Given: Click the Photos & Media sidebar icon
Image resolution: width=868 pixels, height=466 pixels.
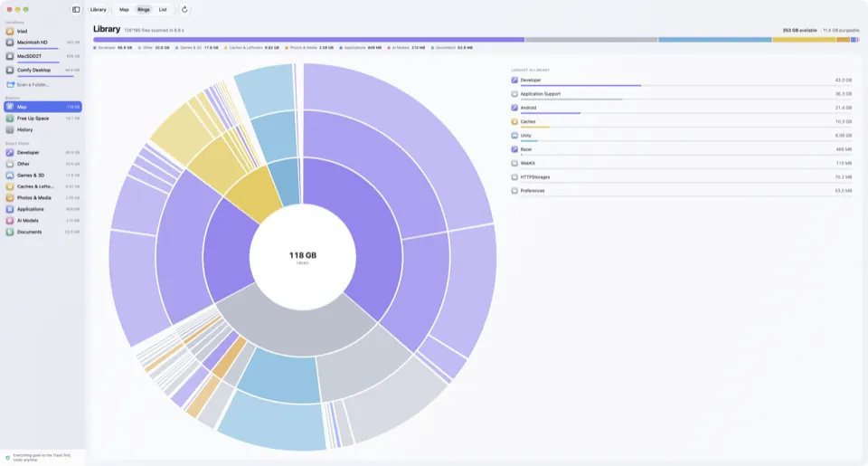Looking at the screenshot, I should pos(9,198).
